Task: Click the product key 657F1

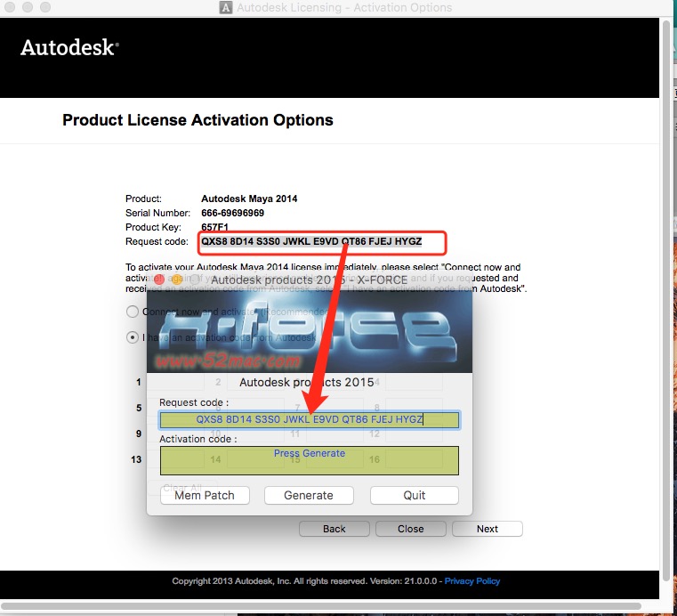Action: coord(214,227)
